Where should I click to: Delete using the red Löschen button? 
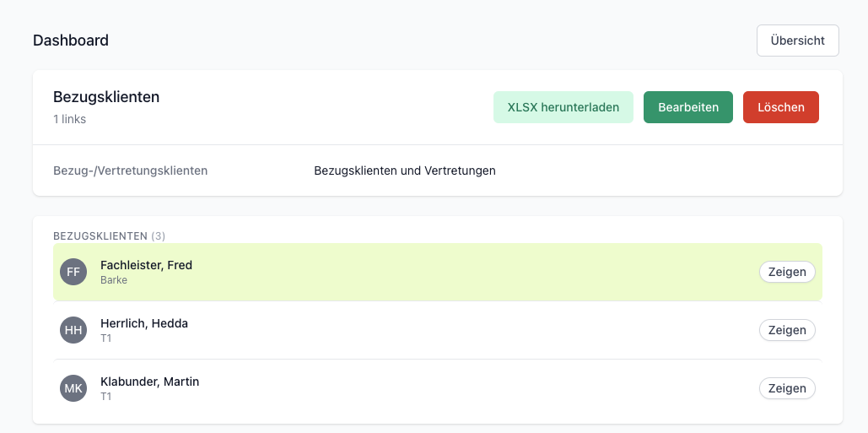[780, 107]
